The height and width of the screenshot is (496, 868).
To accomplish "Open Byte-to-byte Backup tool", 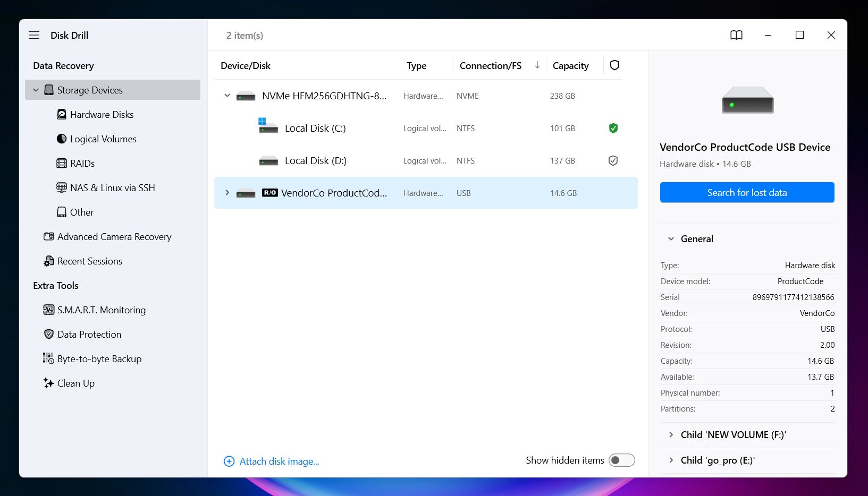I will coord(99,358).
